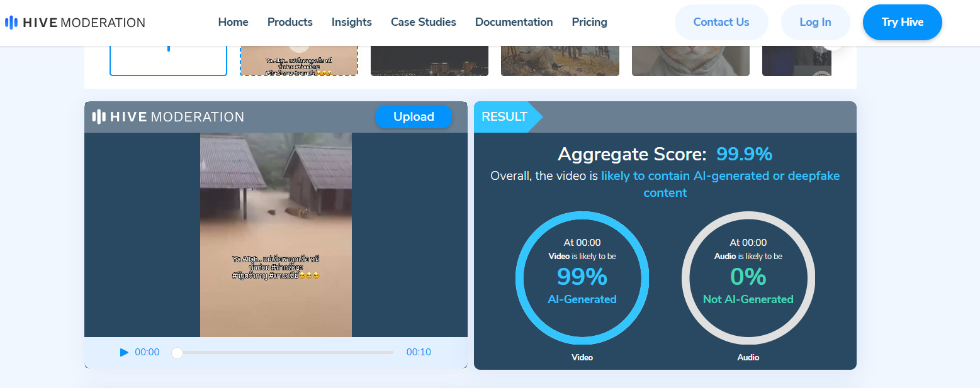Open the Documentation menu
The height and width of the screenshot is (388, 980).
(x=514, y=22)
